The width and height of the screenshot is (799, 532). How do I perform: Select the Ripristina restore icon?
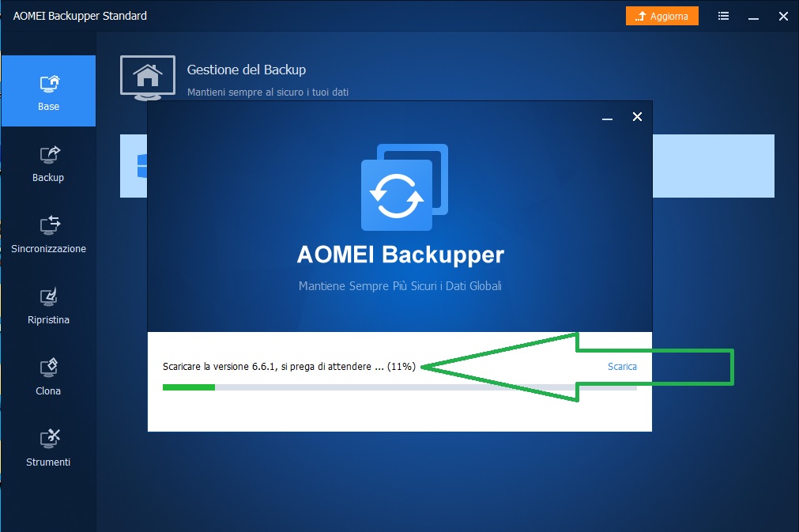tap(48, 296)
